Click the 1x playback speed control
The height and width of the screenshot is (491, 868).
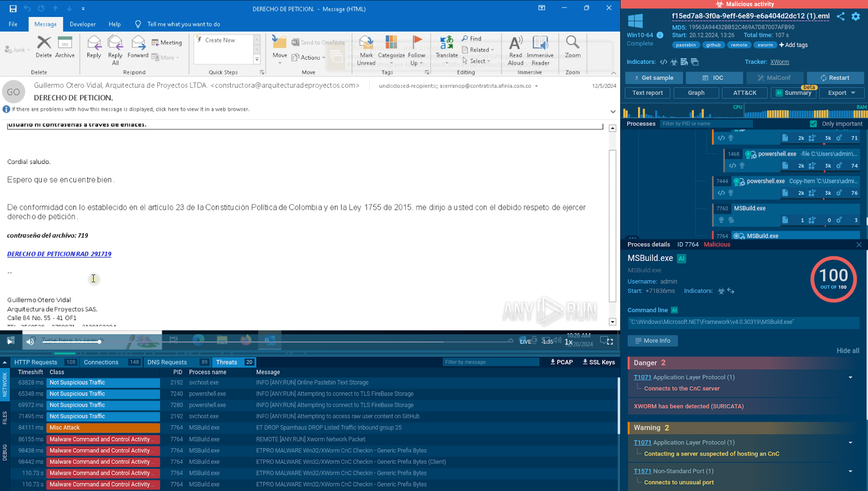pos(569,342)
